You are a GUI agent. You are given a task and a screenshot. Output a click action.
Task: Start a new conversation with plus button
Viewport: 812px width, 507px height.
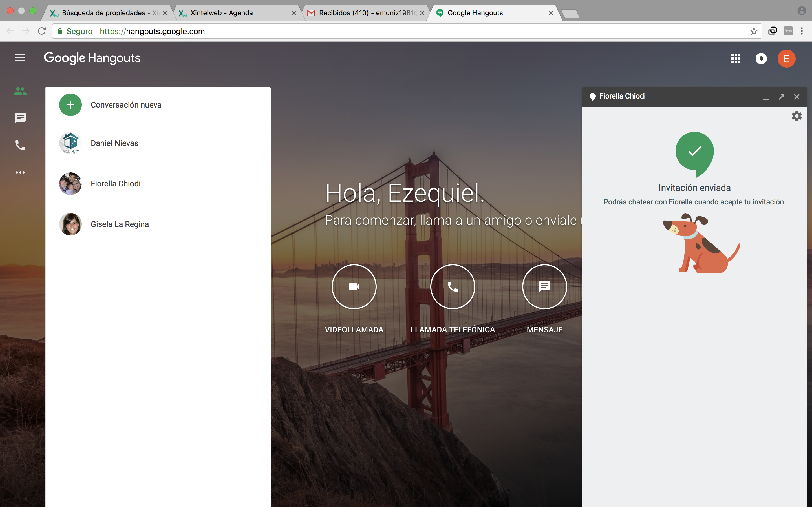[70, 104]
